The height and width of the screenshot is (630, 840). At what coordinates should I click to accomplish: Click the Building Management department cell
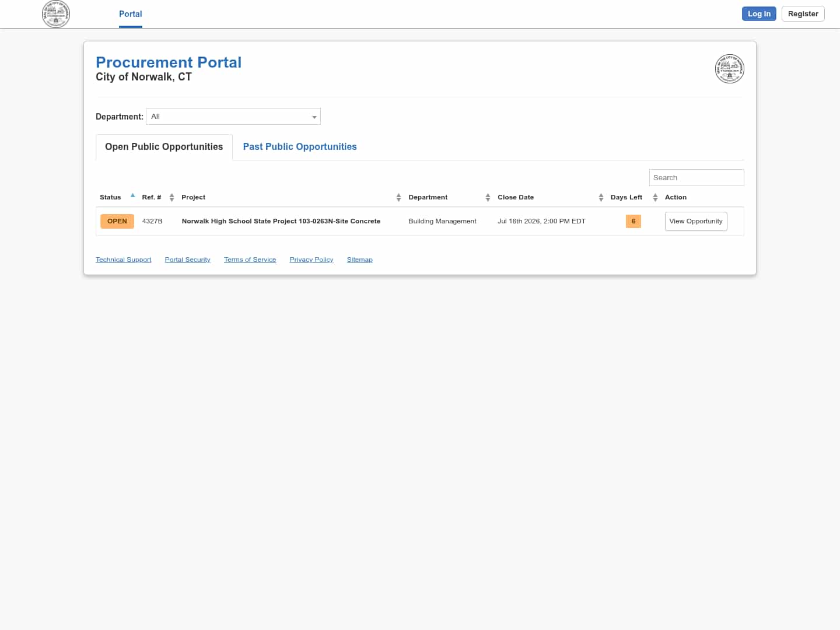(x=442, y=221)
